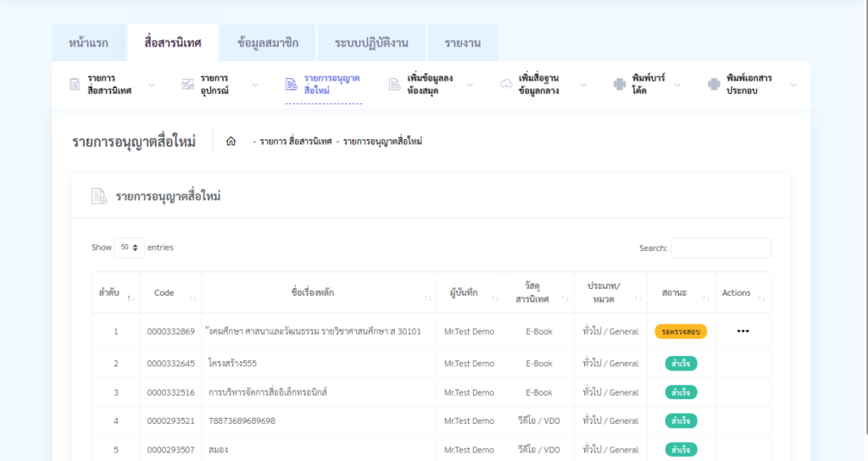This screenshot has height=461, width=868.
Task: Click the cloud icon for เพิ่มสื่อฐานข้อมูลกลาง
Action: pyautogui.click(x=506, y=85)
